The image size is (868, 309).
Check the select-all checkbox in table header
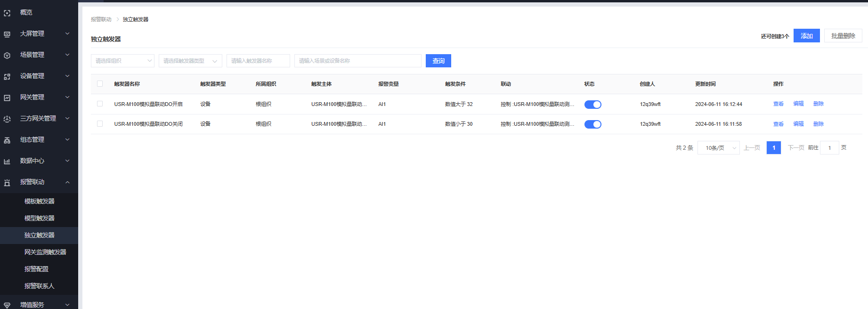point(100,84)
